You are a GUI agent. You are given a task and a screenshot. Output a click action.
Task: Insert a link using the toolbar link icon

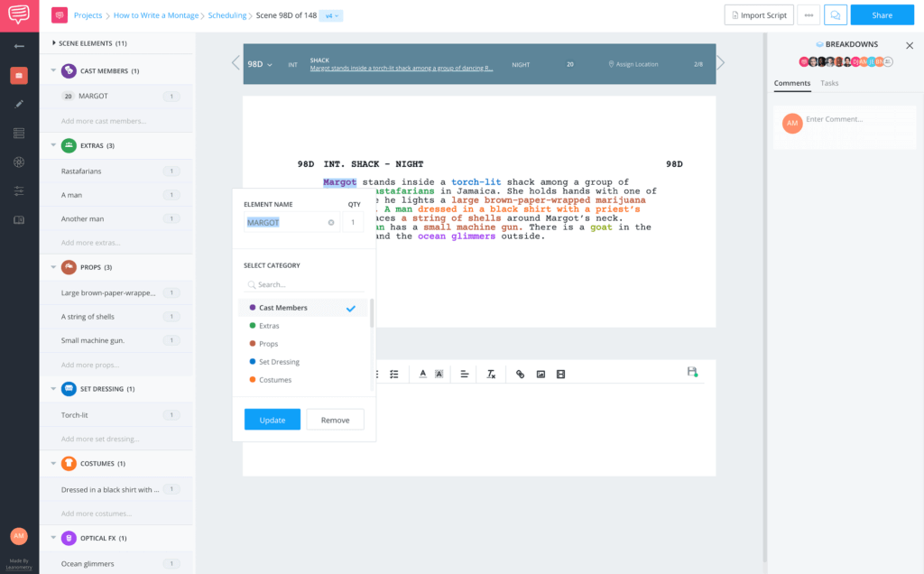tap(520, 374)
